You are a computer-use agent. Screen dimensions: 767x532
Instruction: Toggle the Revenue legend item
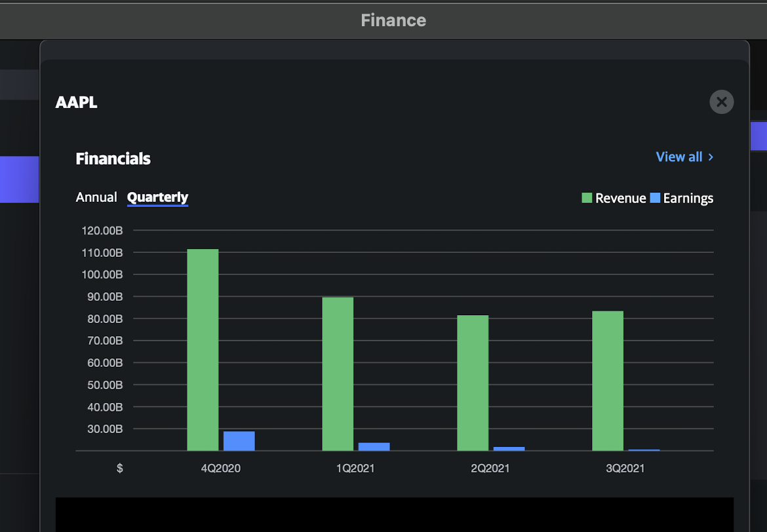(614, 198)
